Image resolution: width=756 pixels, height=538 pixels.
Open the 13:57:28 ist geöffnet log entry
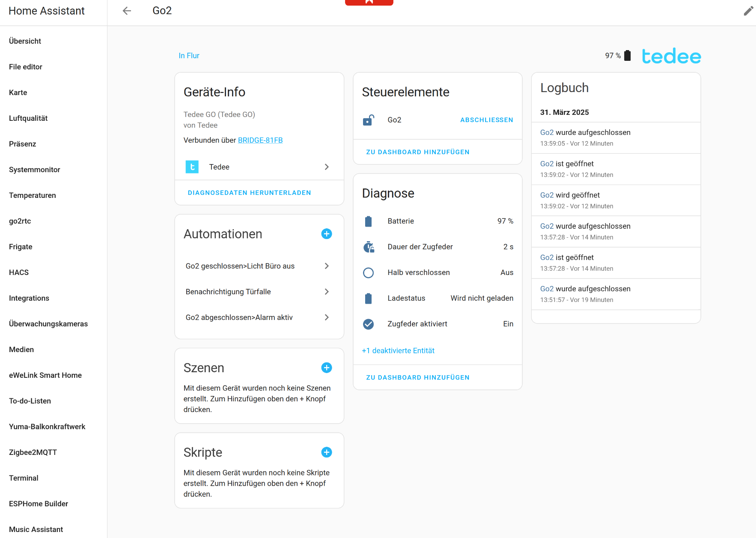(616, 263)
